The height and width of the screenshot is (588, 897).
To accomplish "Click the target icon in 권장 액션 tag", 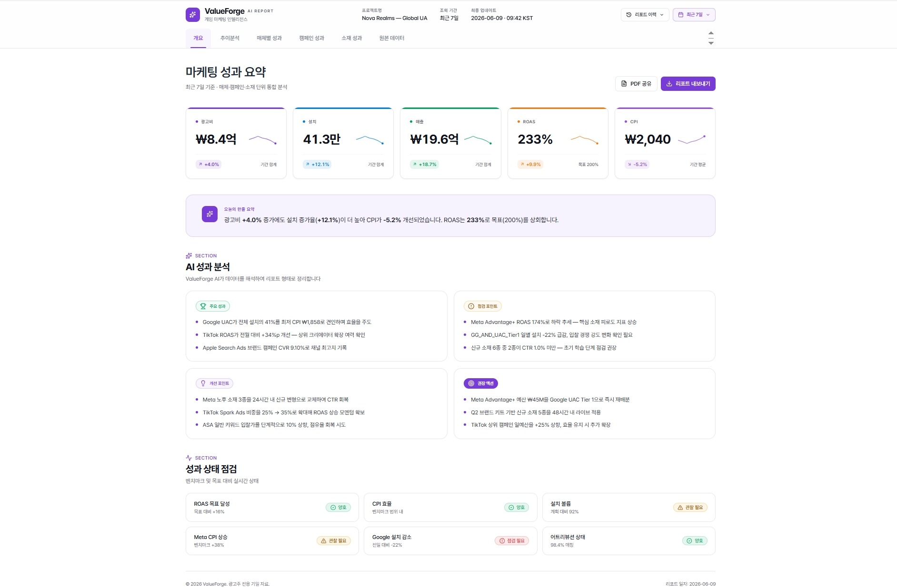I will pyautogui.click(x=471, y=383).
